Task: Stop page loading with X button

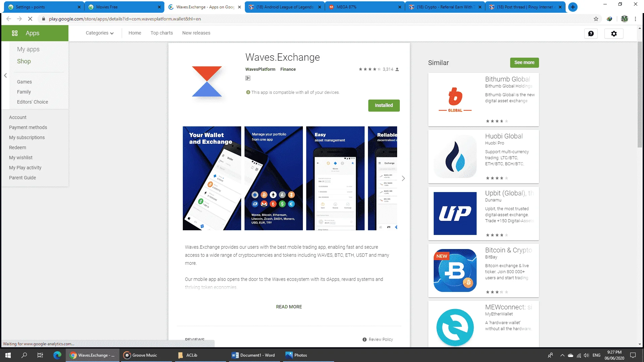Action: point(30,19)
